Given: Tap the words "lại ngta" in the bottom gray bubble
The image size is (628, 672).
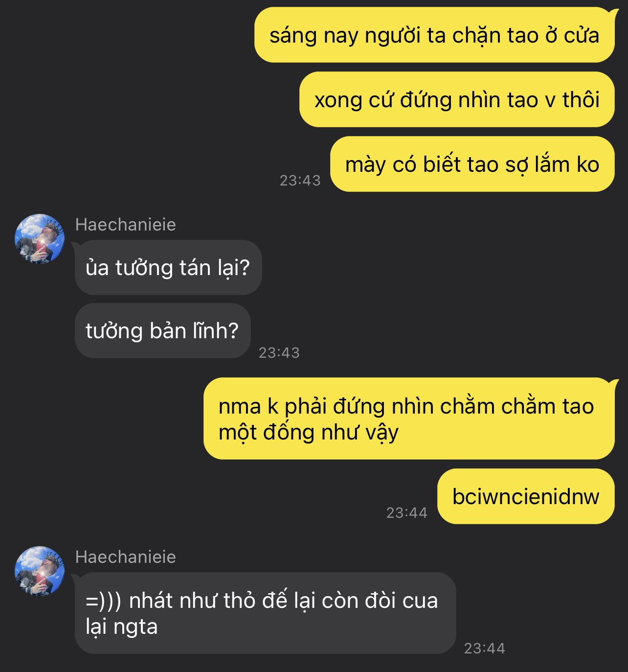Looking at the screenshot, I should click(x=122, y=627).
